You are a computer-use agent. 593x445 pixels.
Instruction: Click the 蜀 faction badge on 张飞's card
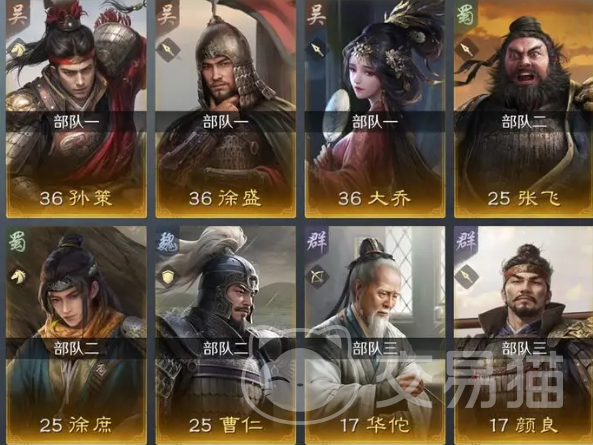tap(466, 15)
